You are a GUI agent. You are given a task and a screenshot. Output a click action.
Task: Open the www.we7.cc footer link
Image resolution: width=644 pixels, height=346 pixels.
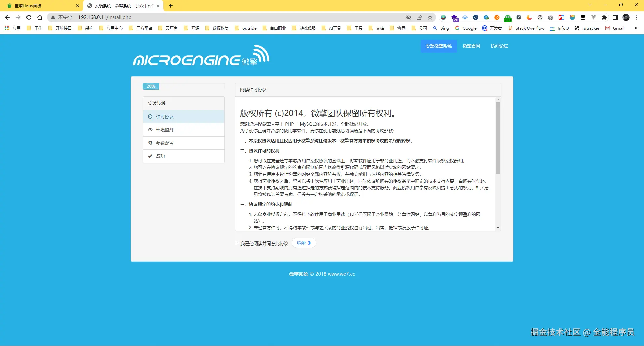click(341, 274)
